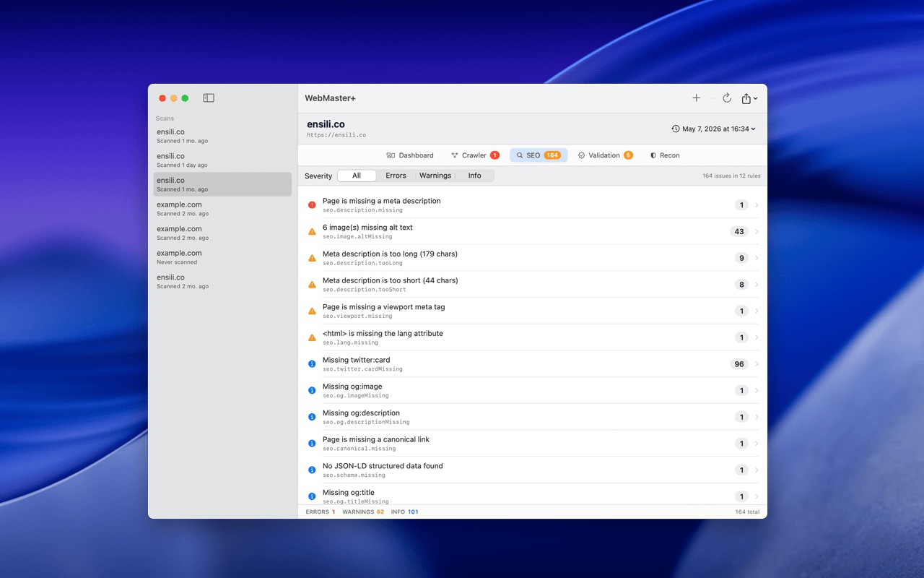Click the https://ensili.co URL text

[336, 135]
